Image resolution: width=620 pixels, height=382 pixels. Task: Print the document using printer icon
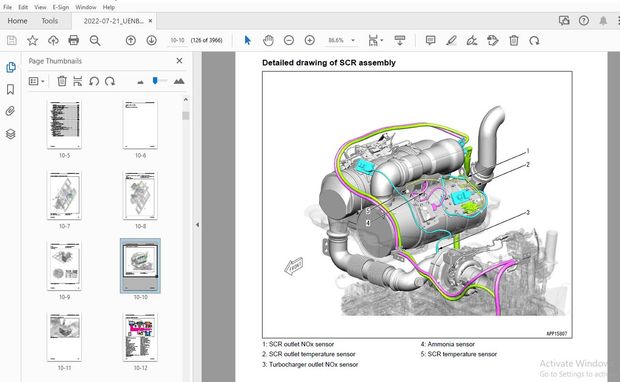pyautogui.click(x=74, y=40)
